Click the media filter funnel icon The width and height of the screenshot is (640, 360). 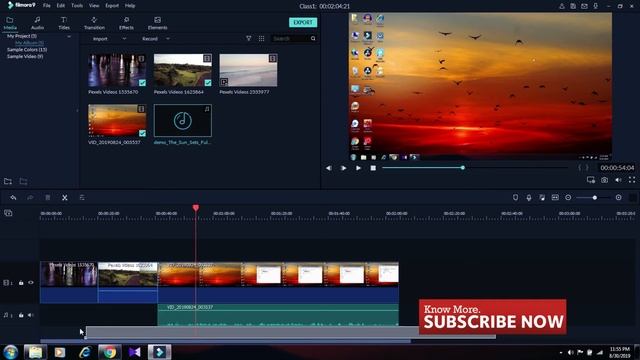pos(249,38)
